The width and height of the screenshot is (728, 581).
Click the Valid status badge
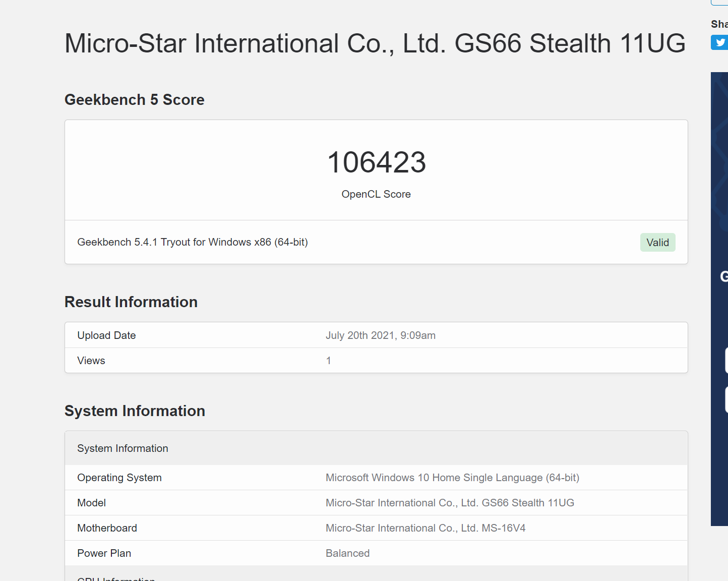657,243
